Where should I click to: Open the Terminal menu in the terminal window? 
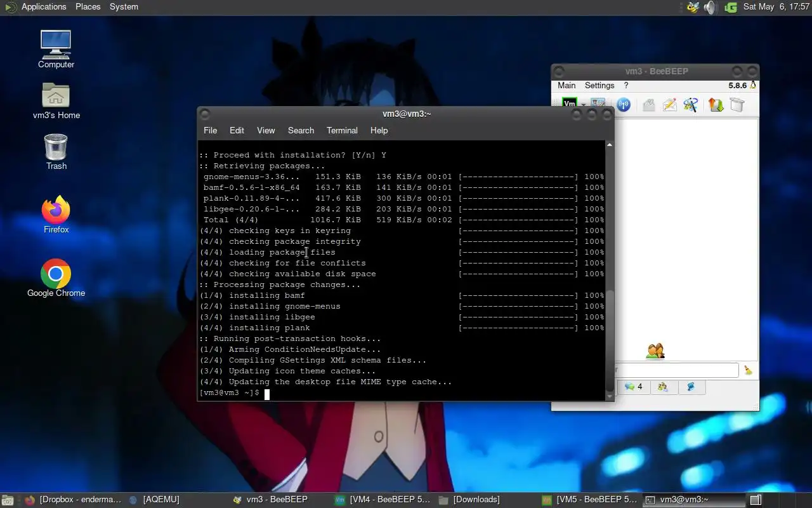[x=342, y=130]
